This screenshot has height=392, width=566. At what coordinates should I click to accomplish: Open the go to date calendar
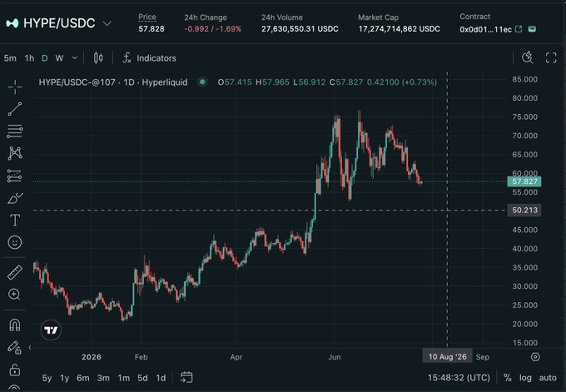pos(186,378)
